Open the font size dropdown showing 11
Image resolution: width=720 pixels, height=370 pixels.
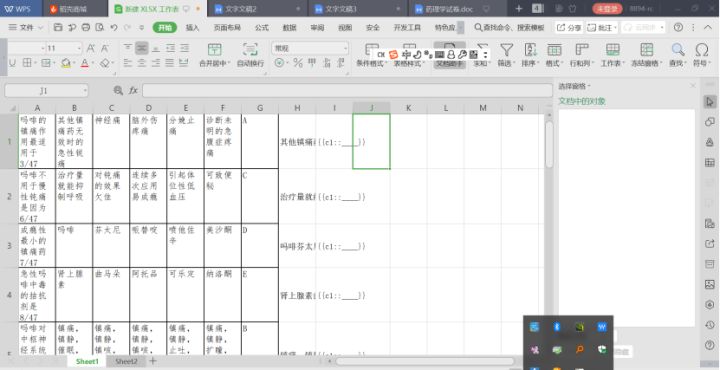[x=80, y=48]
